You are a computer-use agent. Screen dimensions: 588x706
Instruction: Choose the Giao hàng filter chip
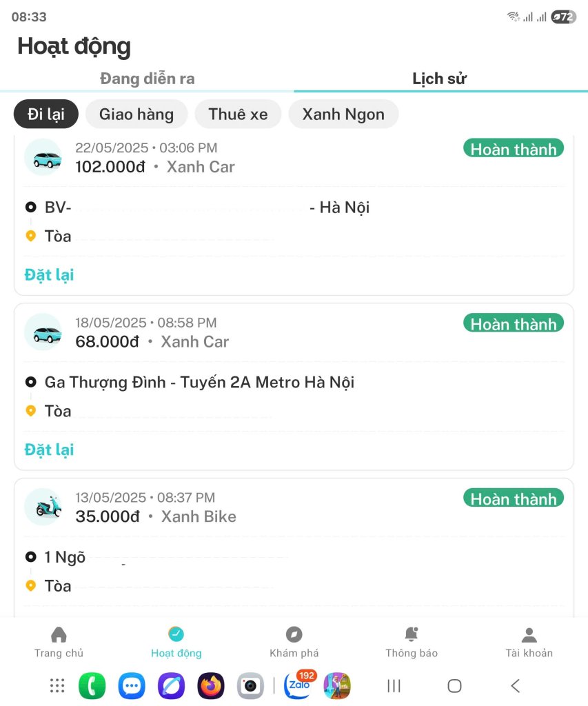(136, 114)
